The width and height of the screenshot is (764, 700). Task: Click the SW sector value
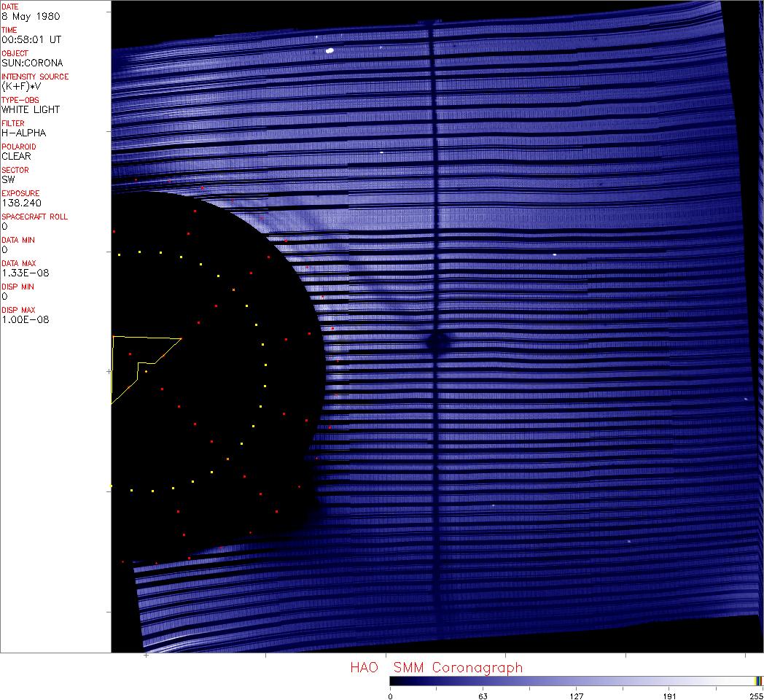tap(8, 179)
